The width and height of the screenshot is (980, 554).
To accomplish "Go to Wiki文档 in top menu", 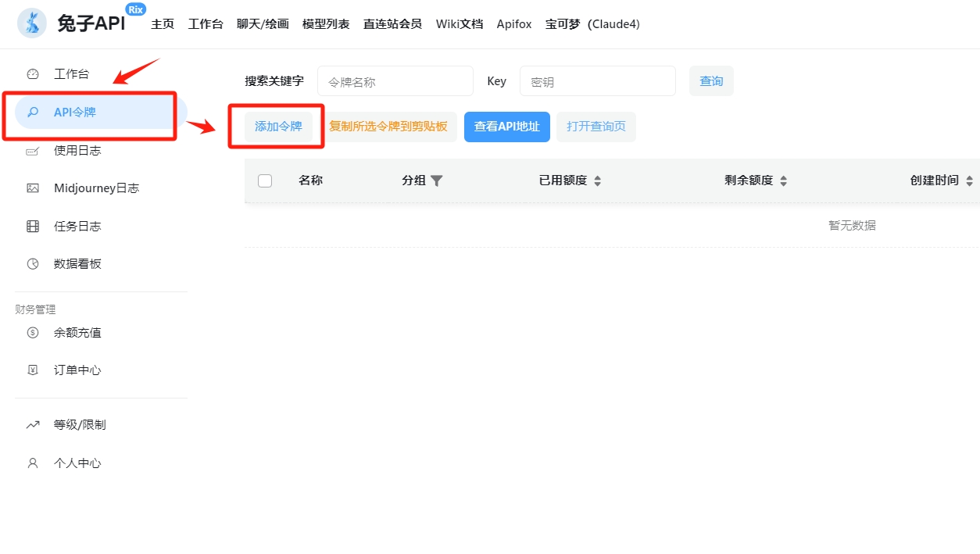I will coord(460,24).
